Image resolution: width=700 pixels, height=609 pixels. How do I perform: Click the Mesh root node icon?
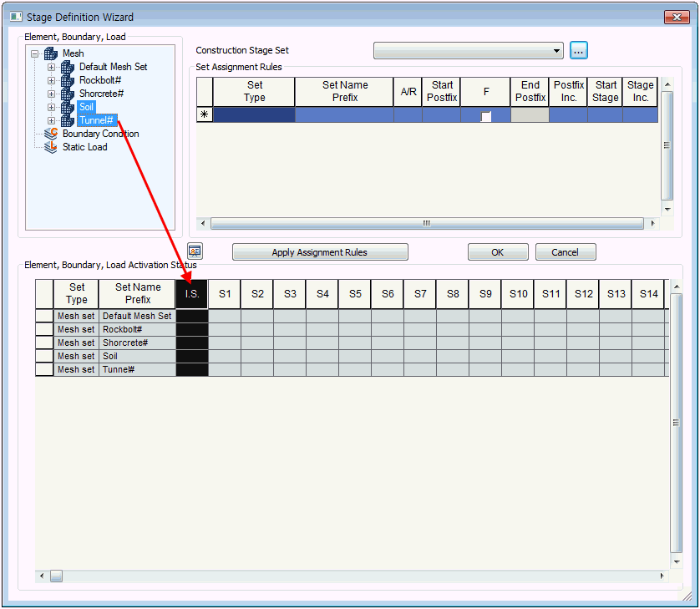[50, 53]
